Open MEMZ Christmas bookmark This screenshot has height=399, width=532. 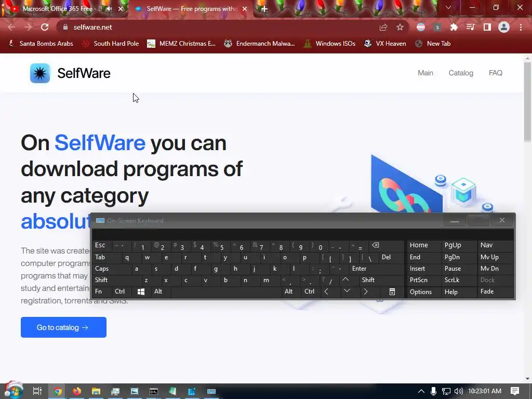181,44
